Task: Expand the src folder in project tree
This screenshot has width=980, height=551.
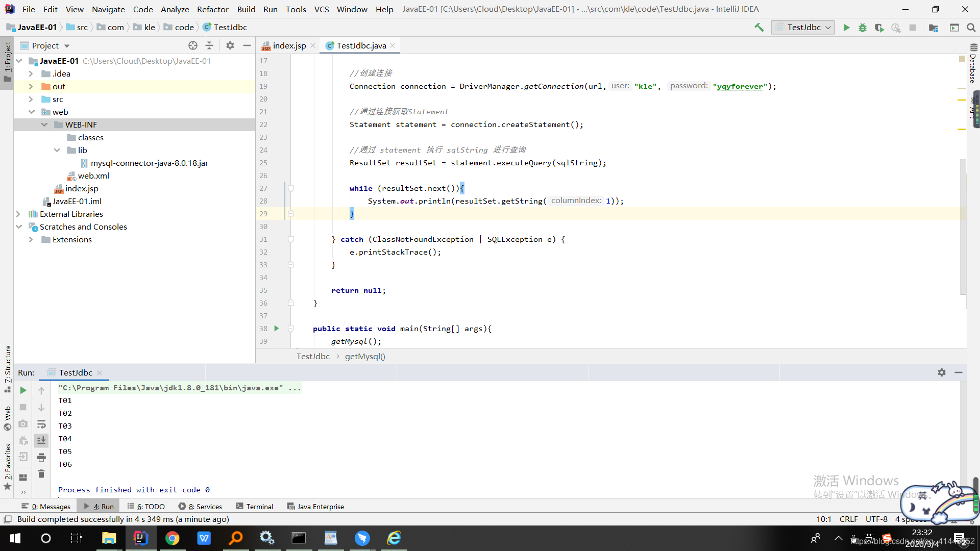Action: [31, 99]
